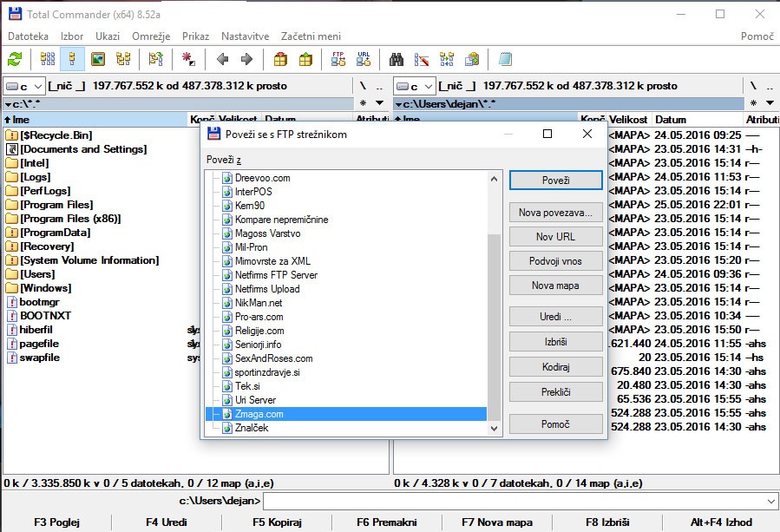
Task: Open the Nastavitve menu
Action: point(246,36)
